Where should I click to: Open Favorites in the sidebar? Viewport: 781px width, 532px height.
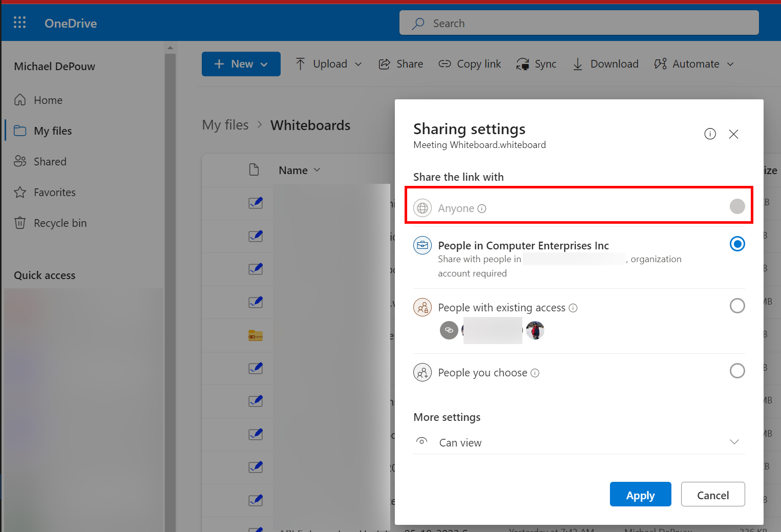point(55,193)
